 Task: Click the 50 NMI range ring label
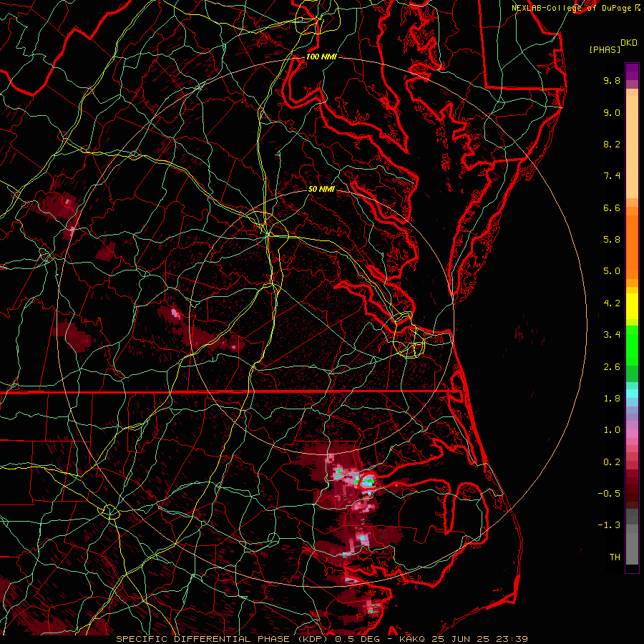[321, 189]
